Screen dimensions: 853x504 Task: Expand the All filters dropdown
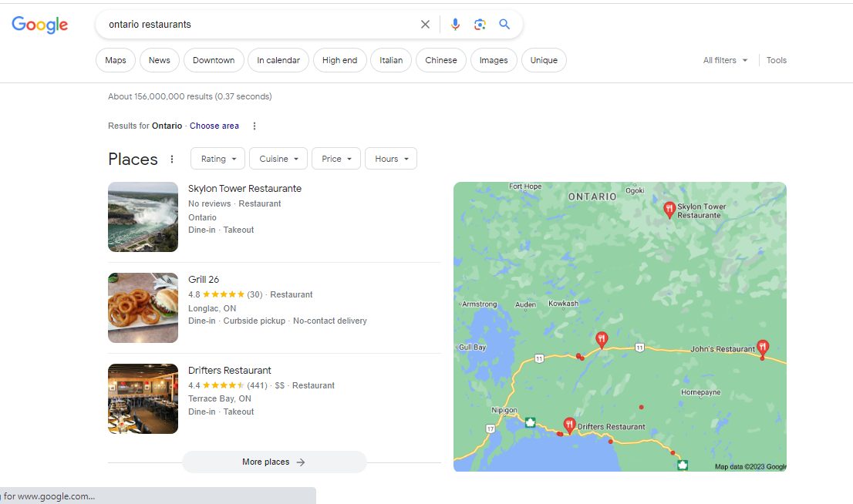(725, 60)
